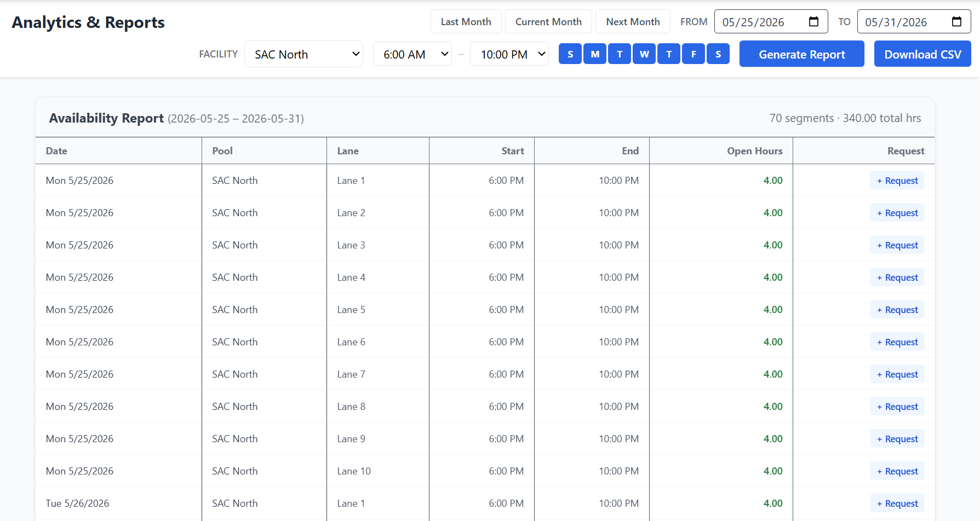Open the SAC North facility dropdown
Image resolution: width=980 pixels, height=521 pixels.
pyautogui.click(x=303, y=54)
